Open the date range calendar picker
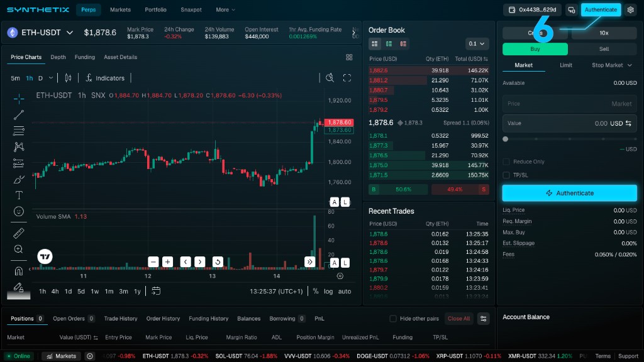The image size is (644, 362). point(156,291)
